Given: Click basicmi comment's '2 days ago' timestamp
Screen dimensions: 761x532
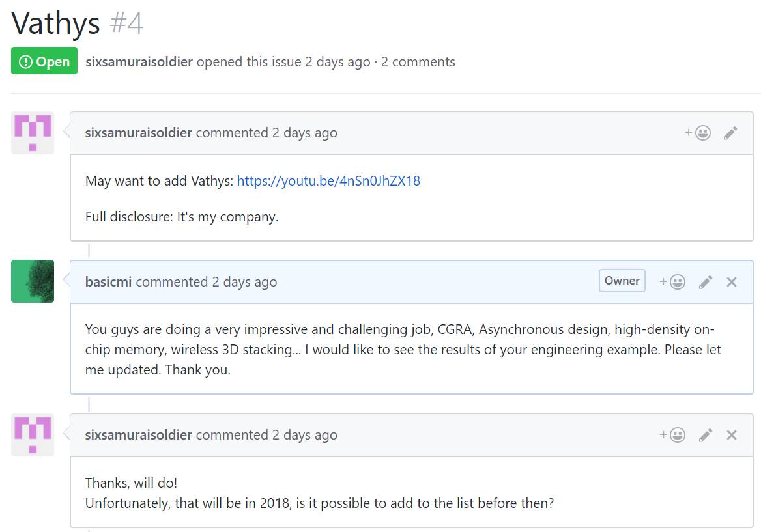Looking at the screenshot, I should point(244,282).
